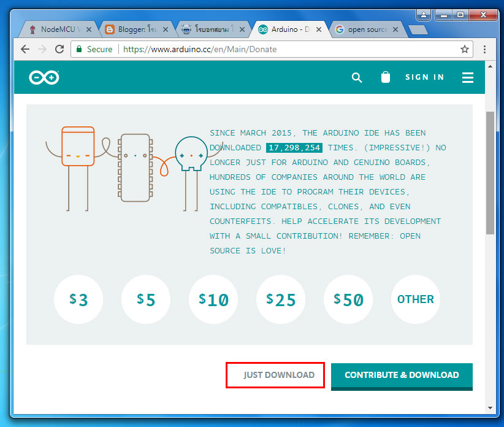504x427 pixels.
Task: Switch to the Thai robot site tab
Action: 212,29
